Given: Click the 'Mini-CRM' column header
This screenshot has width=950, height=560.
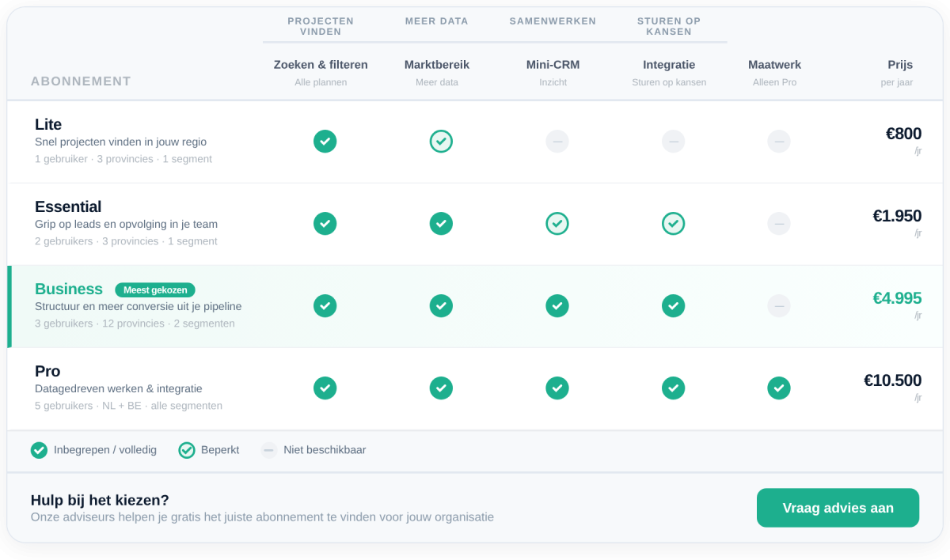Looking at the screenshot, I should pyautogui.click(x=553, y=65).
